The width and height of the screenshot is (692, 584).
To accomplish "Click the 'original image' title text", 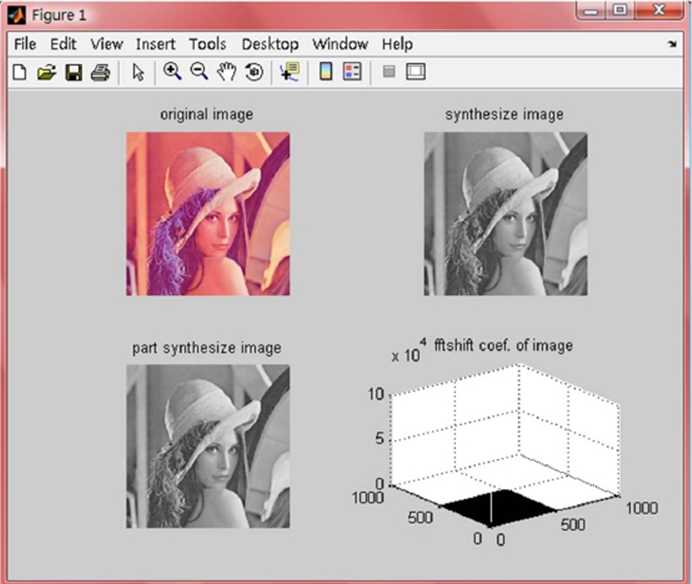I will pyautogui.click(x=207, y=114).
